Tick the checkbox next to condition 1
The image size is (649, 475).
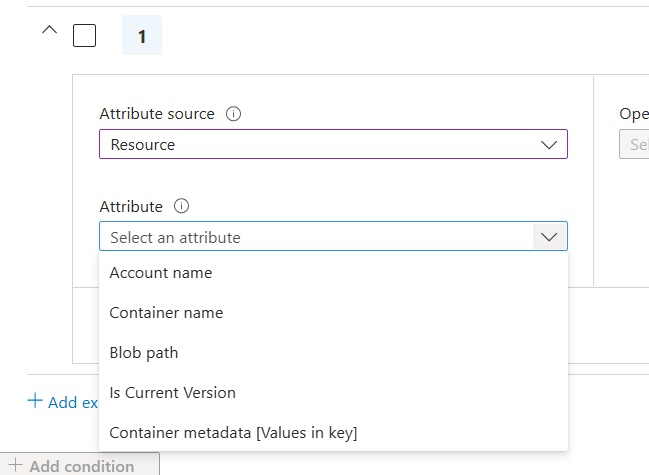click(85, 36)
